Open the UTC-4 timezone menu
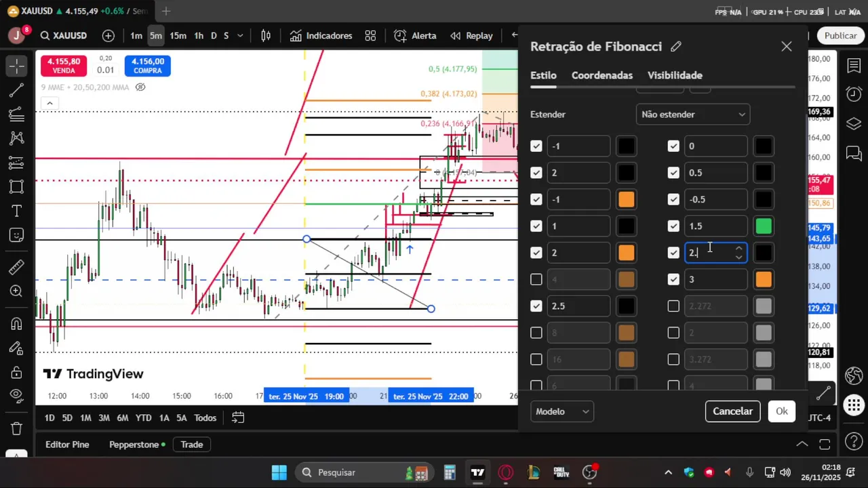Screen dimensions: 868x488 [819, 418]
